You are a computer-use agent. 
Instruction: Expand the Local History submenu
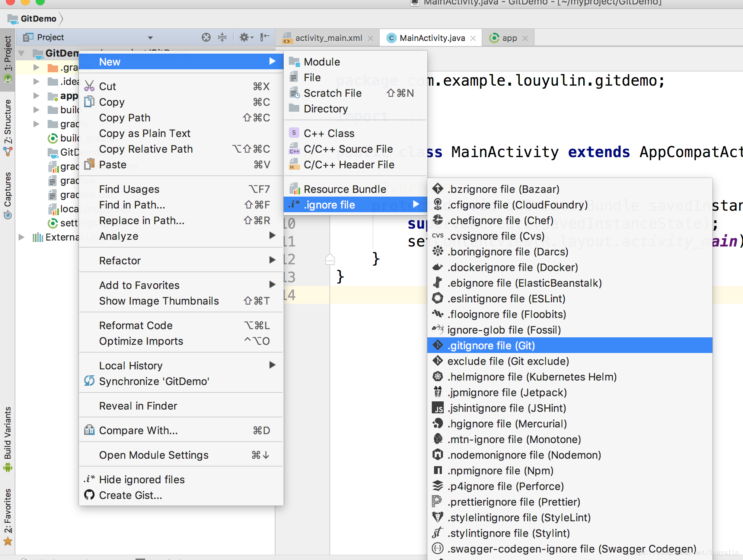(x=181, y=365)
